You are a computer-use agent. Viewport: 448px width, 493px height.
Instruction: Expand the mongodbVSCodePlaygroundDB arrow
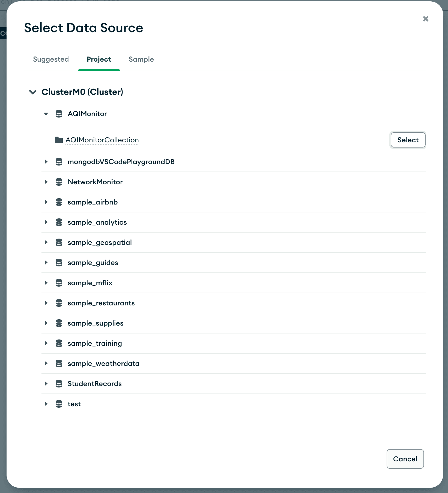(46, 162)
